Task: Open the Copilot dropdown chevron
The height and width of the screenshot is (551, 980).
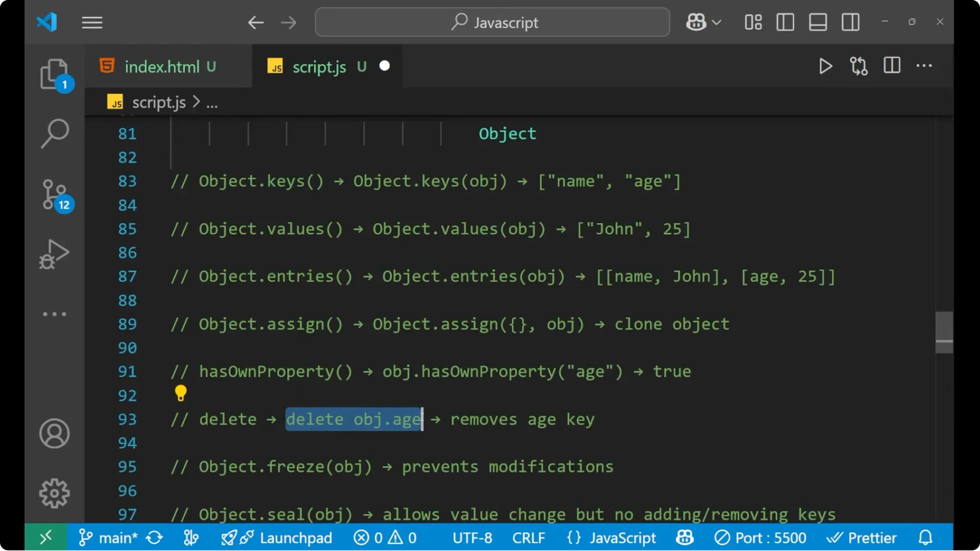Action: pos(717,22)
